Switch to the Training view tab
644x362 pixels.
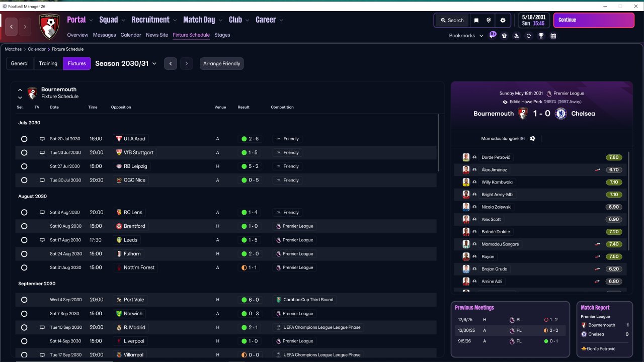point(48,63)
